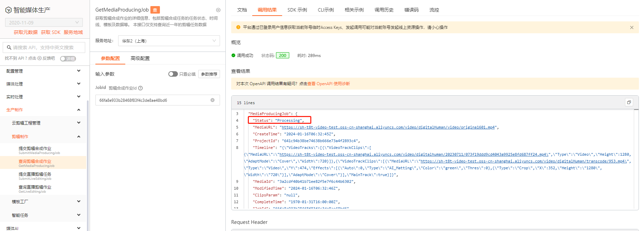
Task: Switch to the SDK 示例 tab
Action: coord(297,10)
